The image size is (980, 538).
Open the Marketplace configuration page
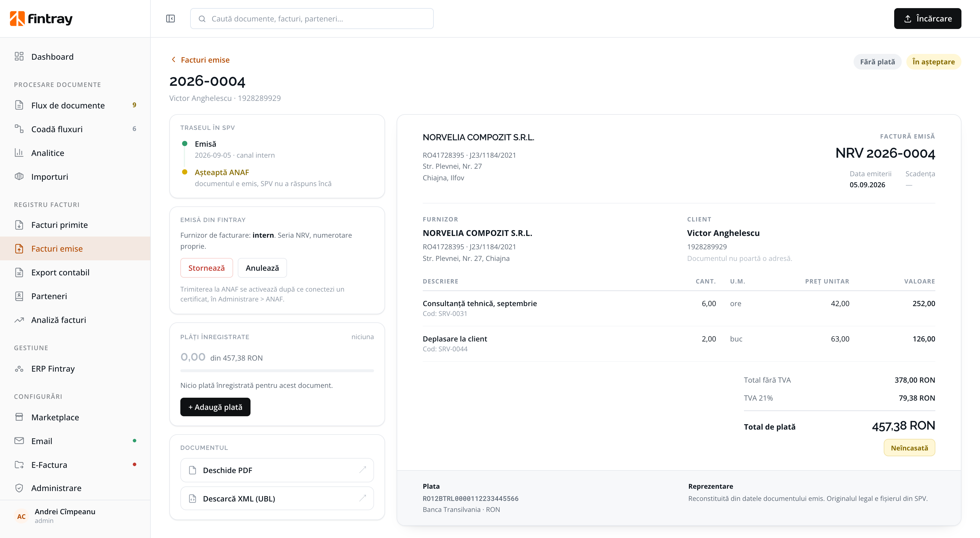(75, 417)
